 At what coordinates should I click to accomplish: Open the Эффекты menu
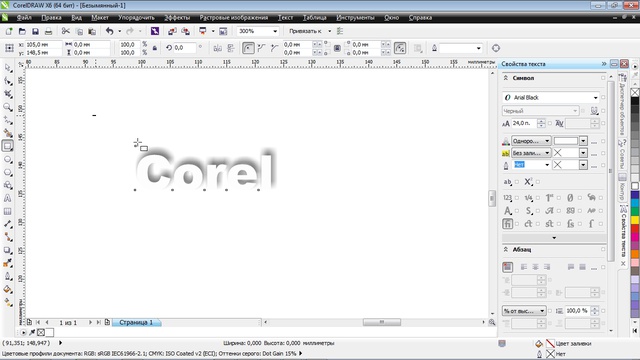(177, 18)
